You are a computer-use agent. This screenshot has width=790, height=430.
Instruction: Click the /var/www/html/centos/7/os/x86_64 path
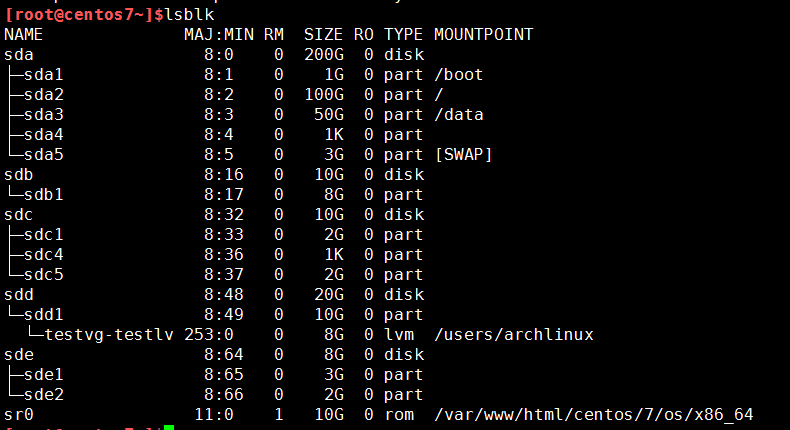pyautogui.click(x=594, y=414)
